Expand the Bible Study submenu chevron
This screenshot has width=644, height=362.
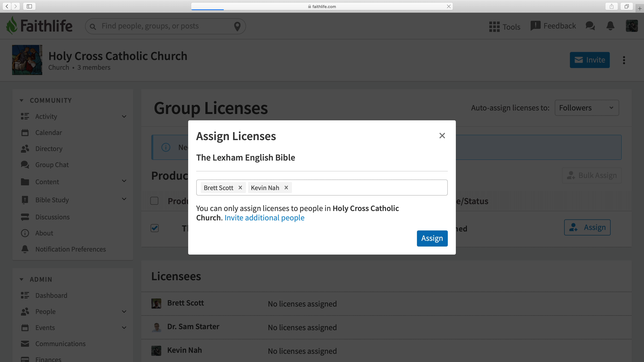(124, 199)
